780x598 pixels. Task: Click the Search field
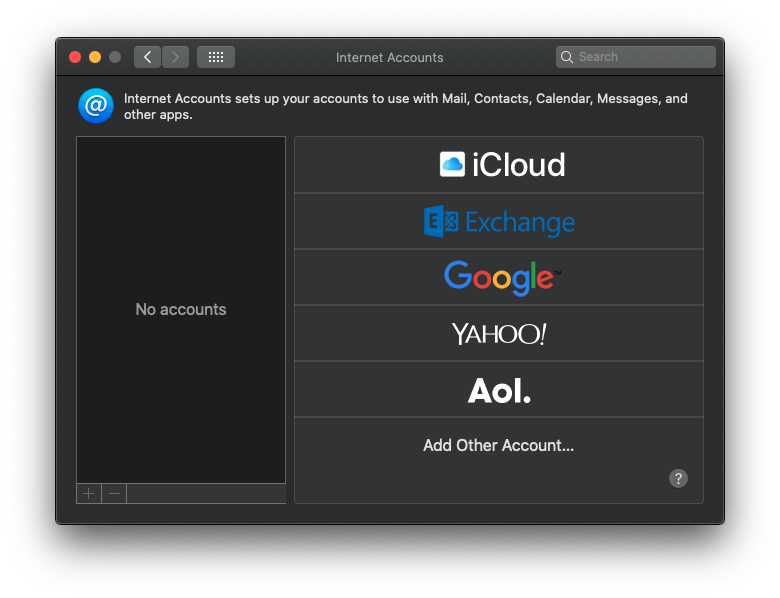tap(636, 57)
